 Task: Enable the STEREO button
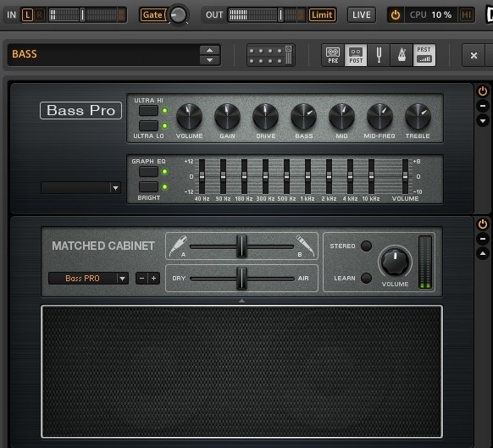(366, 246)
